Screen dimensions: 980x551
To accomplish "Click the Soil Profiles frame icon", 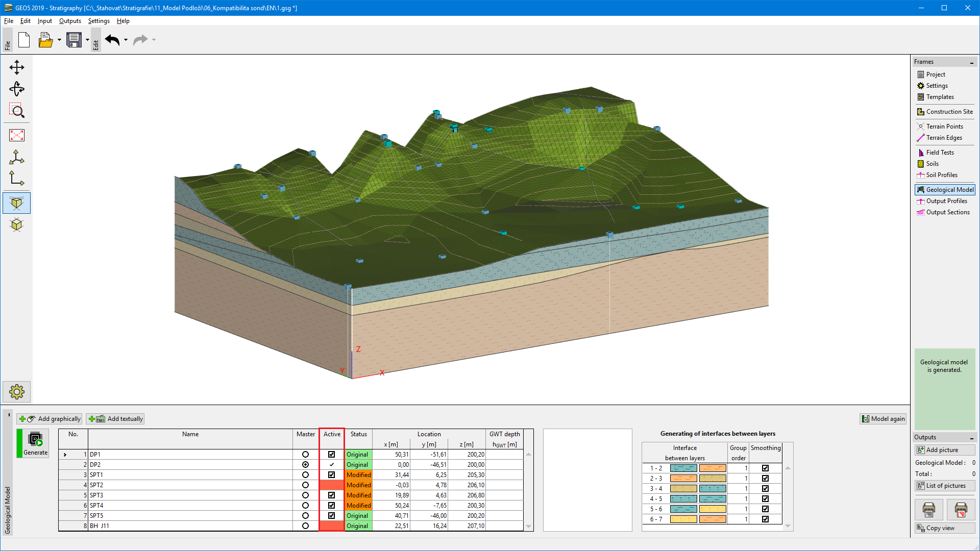I will [x=921, y=175].
